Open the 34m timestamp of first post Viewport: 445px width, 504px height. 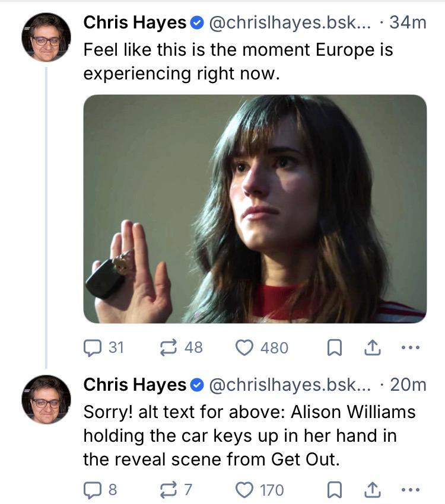click(409, 23)
